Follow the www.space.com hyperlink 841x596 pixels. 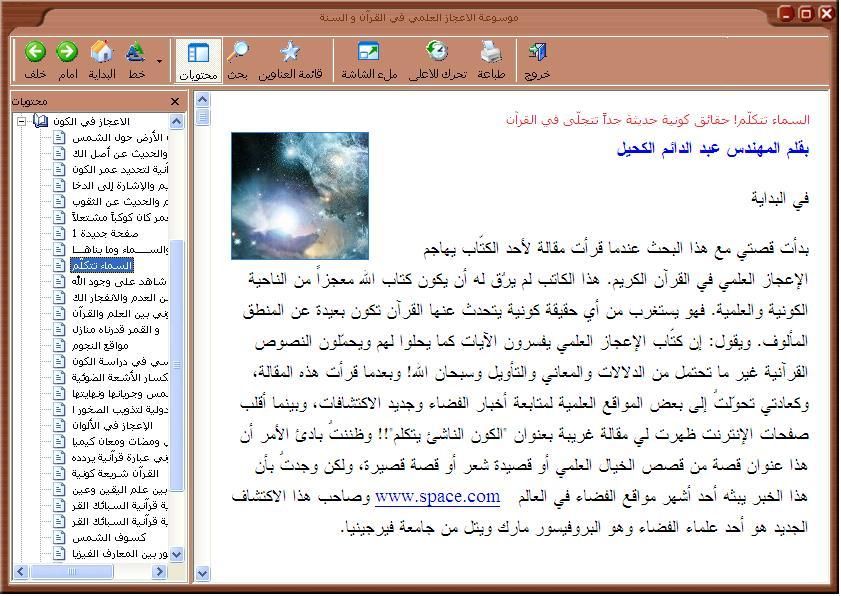[x=437, y=496]
